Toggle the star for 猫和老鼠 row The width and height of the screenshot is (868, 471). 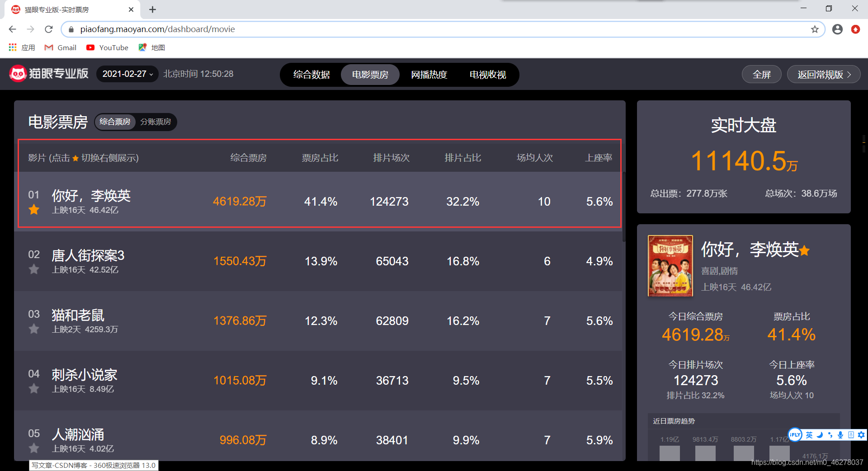(34, 329)
